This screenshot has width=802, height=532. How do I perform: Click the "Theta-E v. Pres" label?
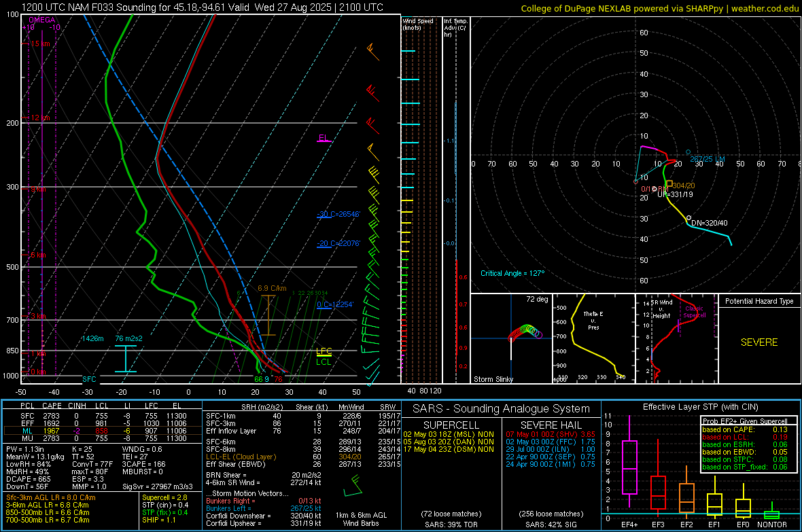coord(593,320)
